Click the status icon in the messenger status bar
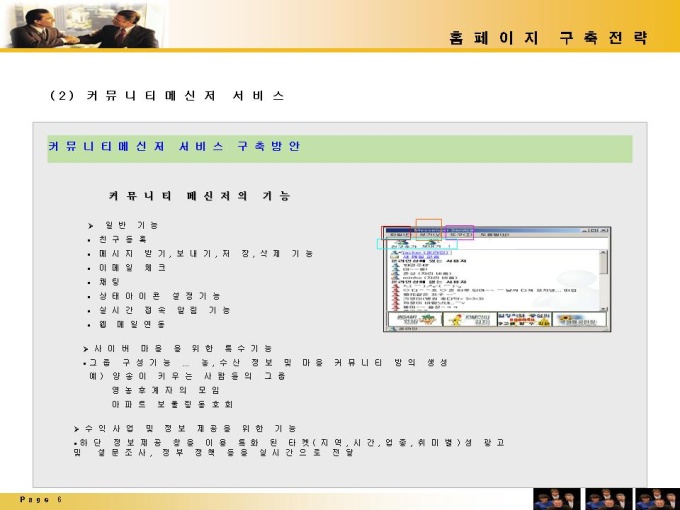Image resolution: width=680 pixels, height=510 pixels. pyautogui.click(x=393, y=329)
